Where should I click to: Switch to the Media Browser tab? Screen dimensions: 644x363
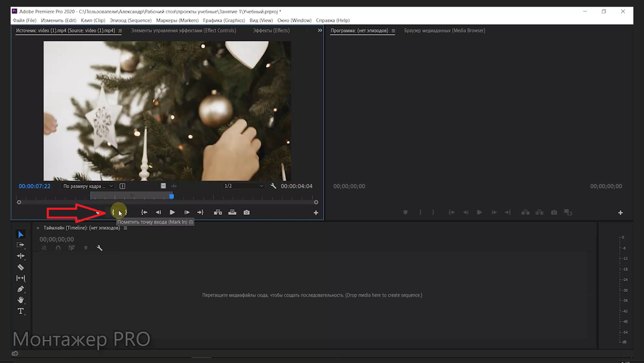[444, 31]
